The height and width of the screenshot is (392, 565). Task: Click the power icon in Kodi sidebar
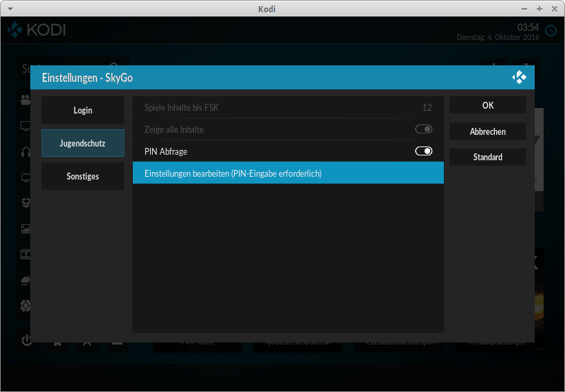pos(27,340)
